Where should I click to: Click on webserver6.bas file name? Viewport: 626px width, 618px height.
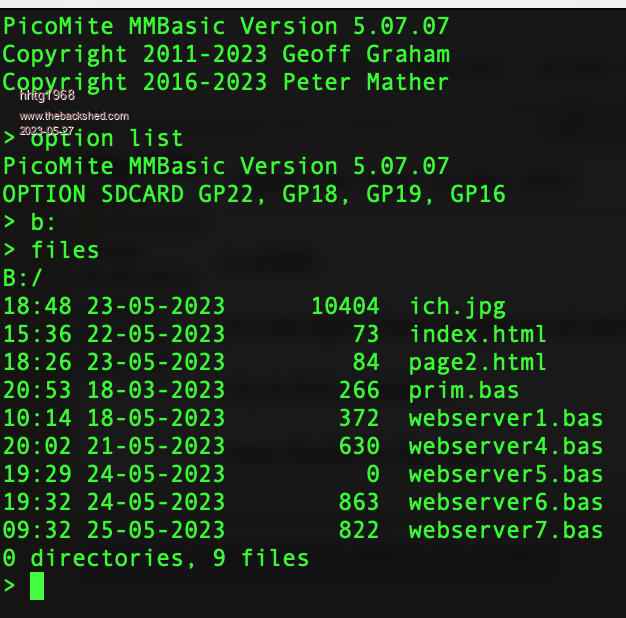click(506, 502)
